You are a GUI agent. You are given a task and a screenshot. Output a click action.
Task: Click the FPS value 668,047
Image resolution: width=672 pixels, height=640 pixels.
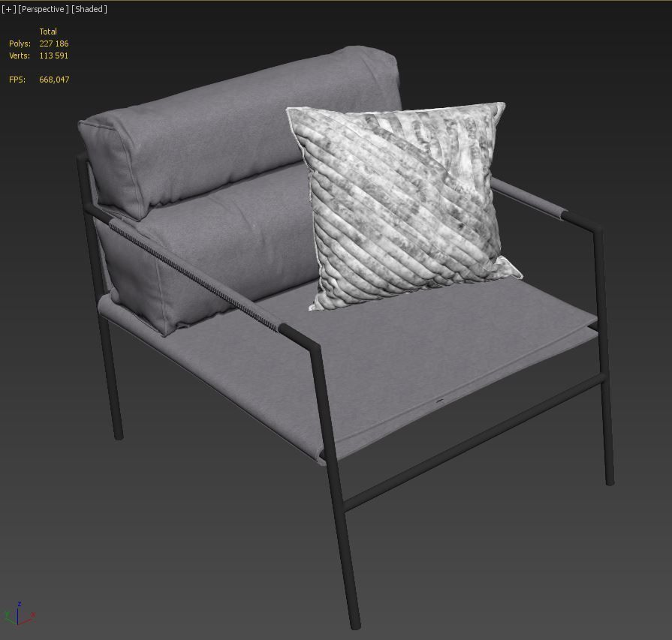point(54,80)
